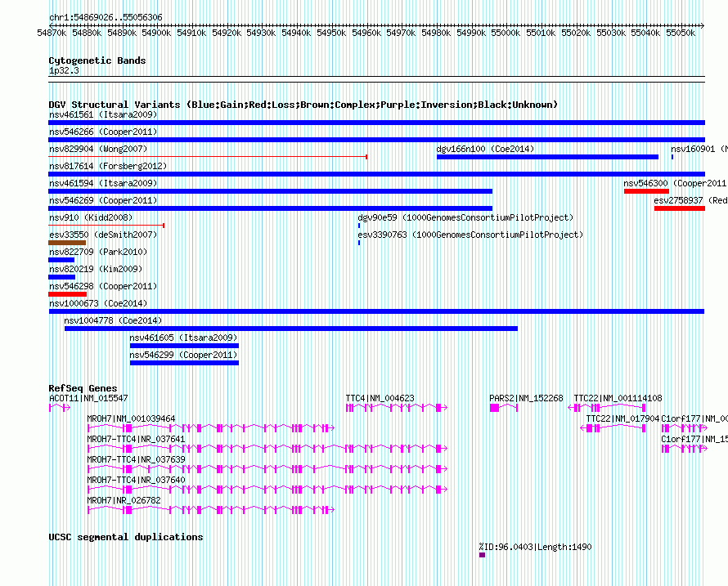The width and height of the screenshot is (728, 586).
Task: Click the MROH7-TTC4|NR_037640 transcript label
Action: (136, 480)
